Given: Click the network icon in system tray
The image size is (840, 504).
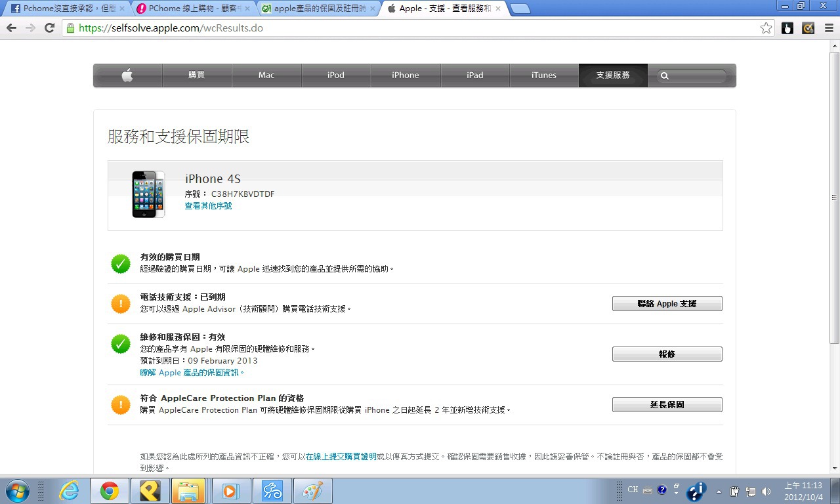Looking at the screenshot, I should [x=750, y=491].
